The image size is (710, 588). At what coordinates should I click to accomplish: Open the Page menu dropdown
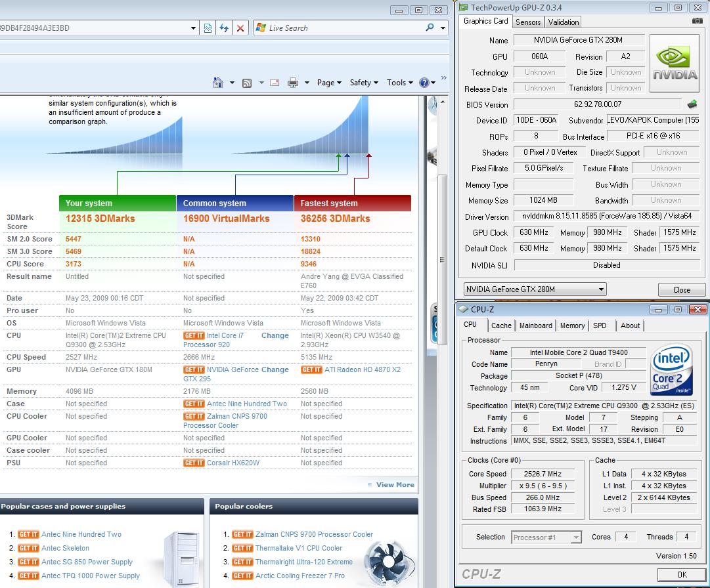tap(329, 83)
